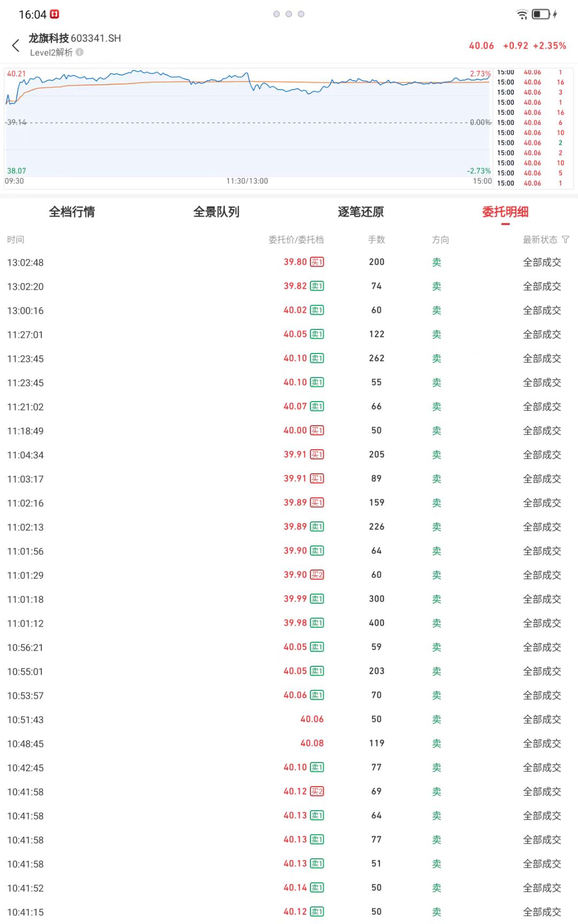The width and height of the screenshot is (578, 924).
Task: Tap the 时间 column header
Action: tap(16, 240)
